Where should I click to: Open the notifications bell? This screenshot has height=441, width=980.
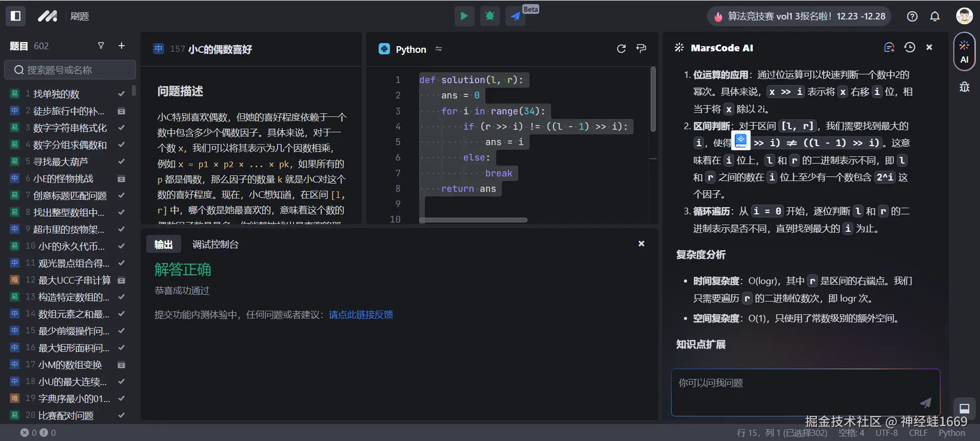pyautogui.click(x=935, y=16)
